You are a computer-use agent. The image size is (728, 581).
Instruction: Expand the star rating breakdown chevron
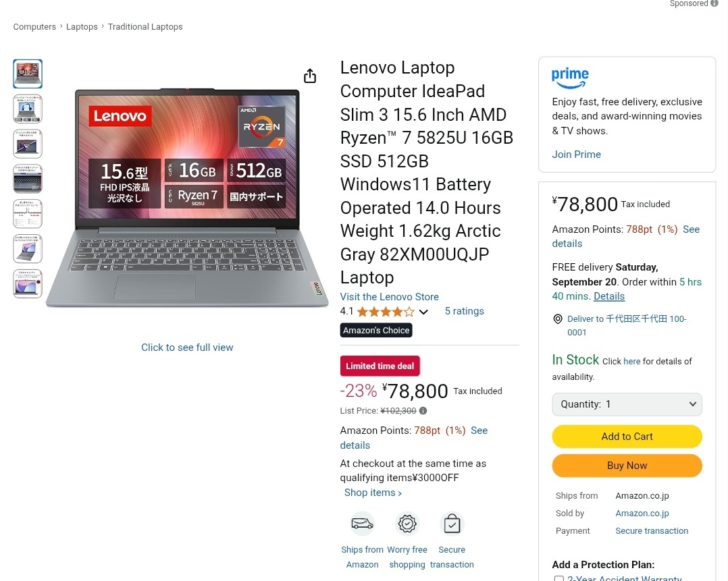coord(423,312)
